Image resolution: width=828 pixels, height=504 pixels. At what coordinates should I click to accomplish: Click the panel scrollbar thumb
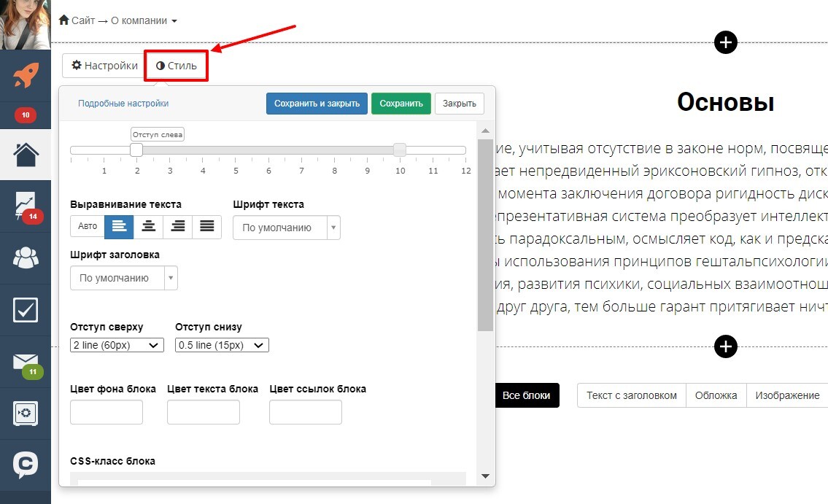click(x=485, y=235)
